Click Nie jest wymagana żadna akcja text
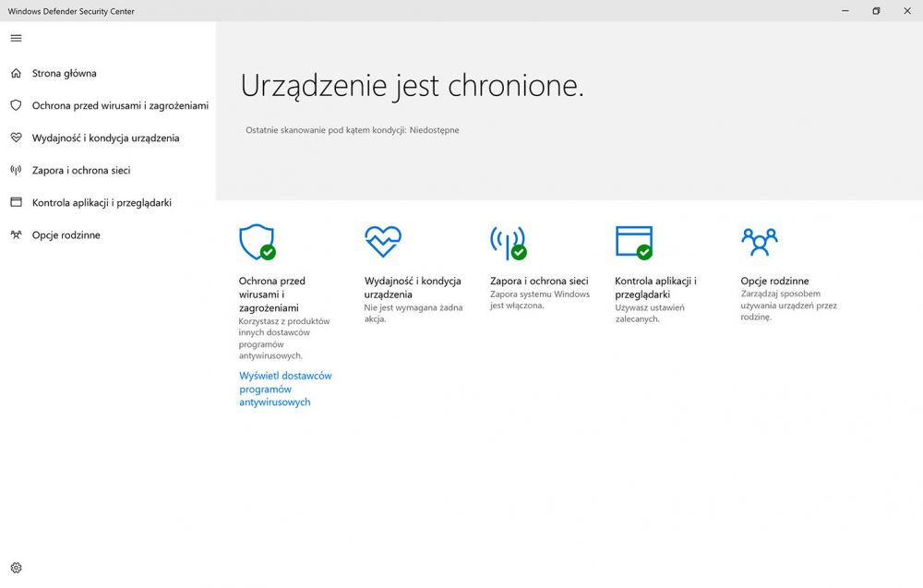This screenshot has height=588, width=923. 414,313
